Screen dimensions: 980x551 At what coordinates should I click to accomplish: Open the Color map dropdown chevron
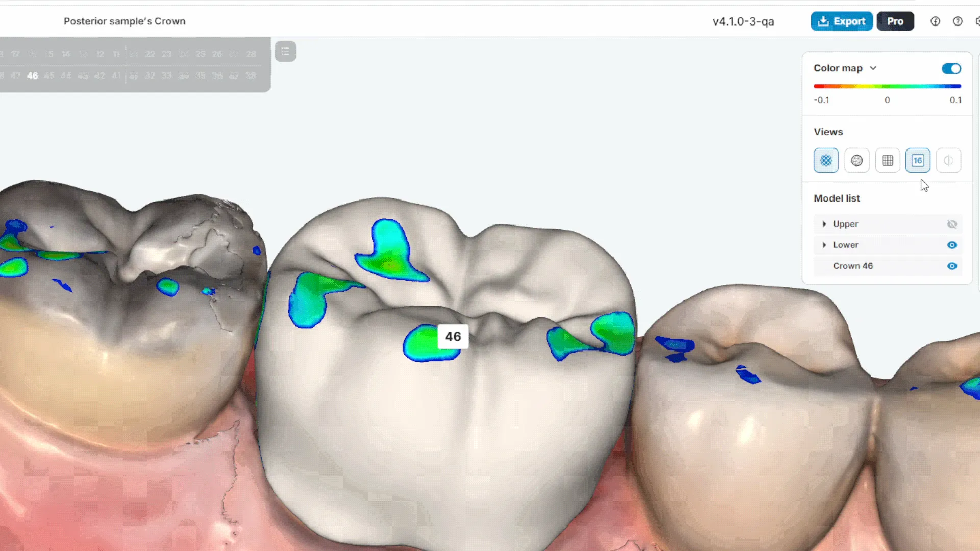pos(873,68)
